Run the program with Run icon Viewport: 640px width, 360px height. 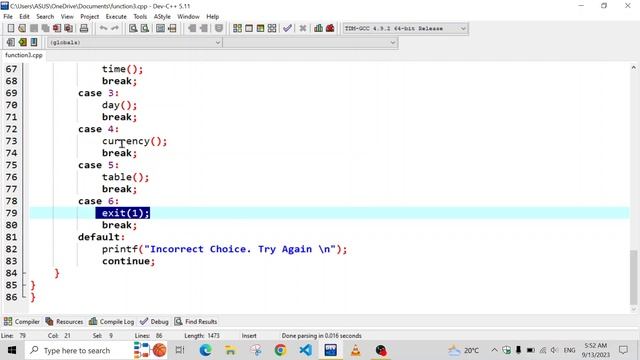249,28
